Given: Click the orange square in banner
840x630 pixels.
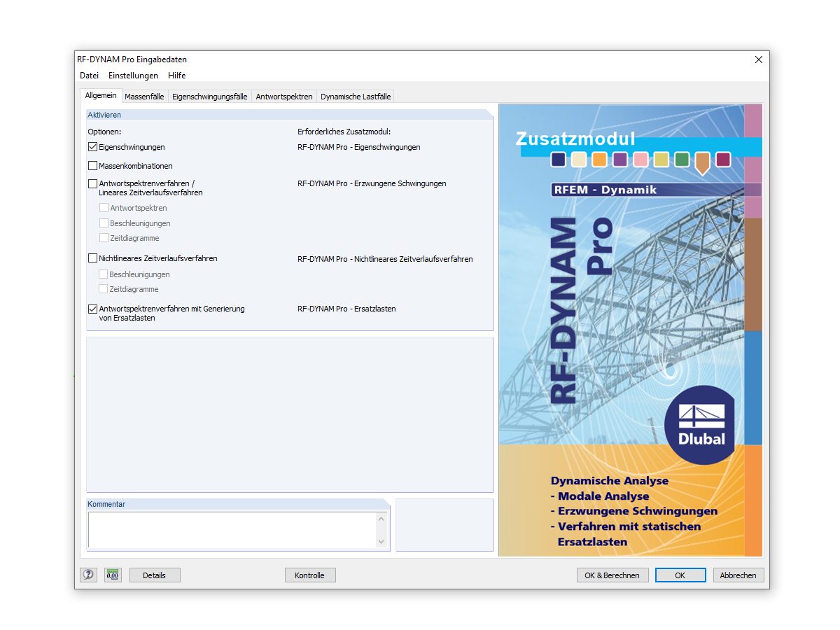Looking at the screenshot, I should point(599,160).
